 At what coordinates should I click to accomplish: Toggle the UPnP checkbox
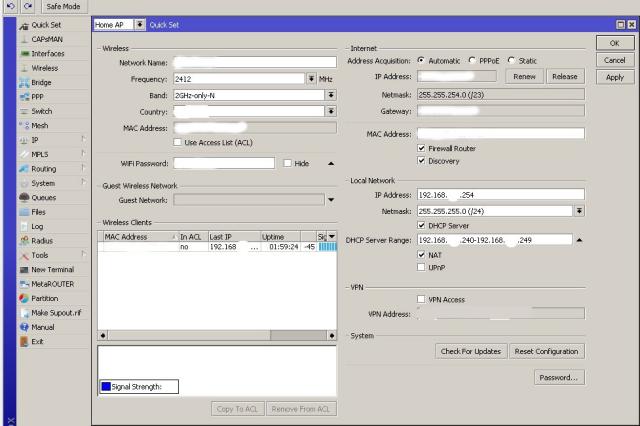point(421,267)
